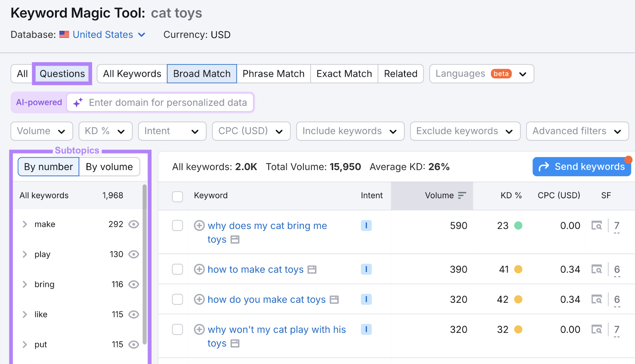635x364 pixels.
Task: Click the green KD difficulty dot for the first keyword
Action: pyautogui.click(x=518, y=225)
